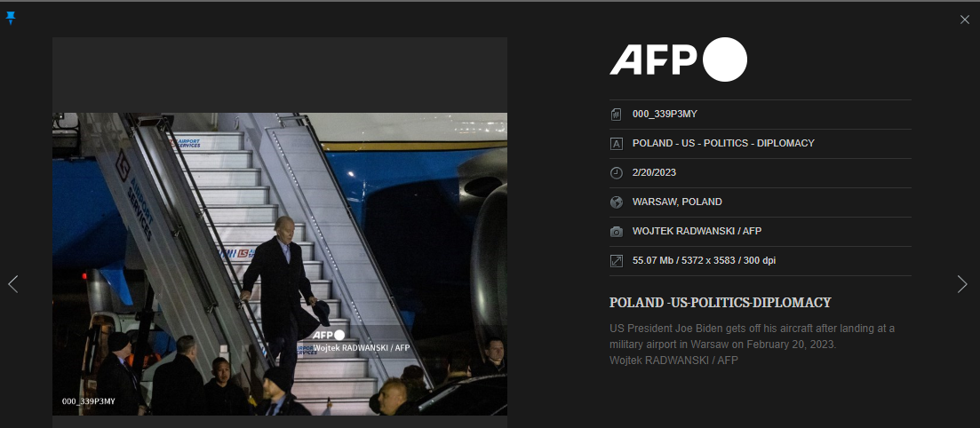
Task: Click the 2/20/2023 date value
Action: [654, 172]
